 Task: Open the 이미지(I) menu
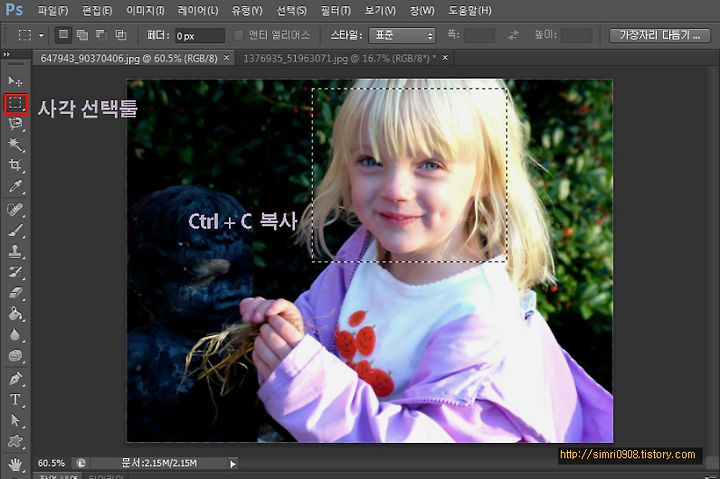pos(145,10)
